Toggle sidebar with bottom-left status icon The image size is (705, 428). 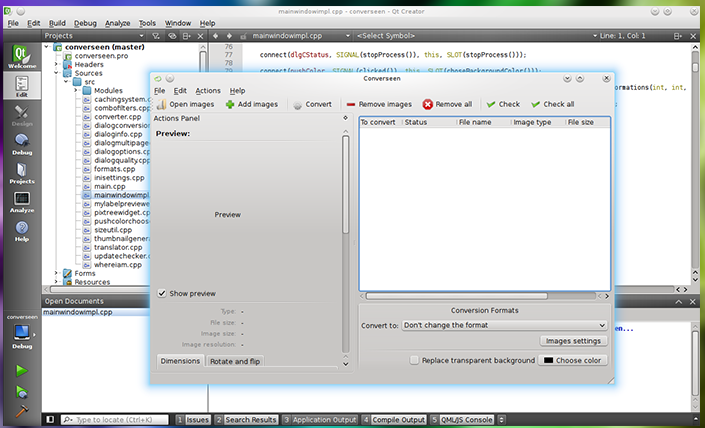[x=50, y=419]
